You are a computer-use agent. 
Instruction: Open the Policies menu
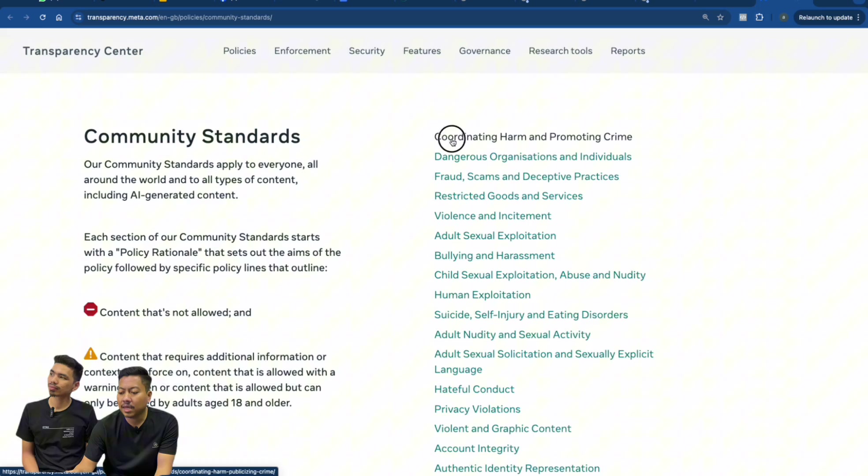click(x=239, y=51)
